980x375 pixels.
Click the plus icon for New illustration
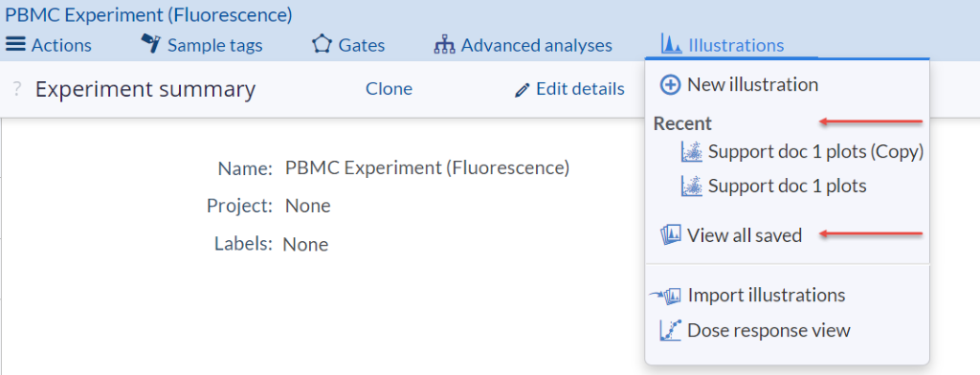(670, 85)
